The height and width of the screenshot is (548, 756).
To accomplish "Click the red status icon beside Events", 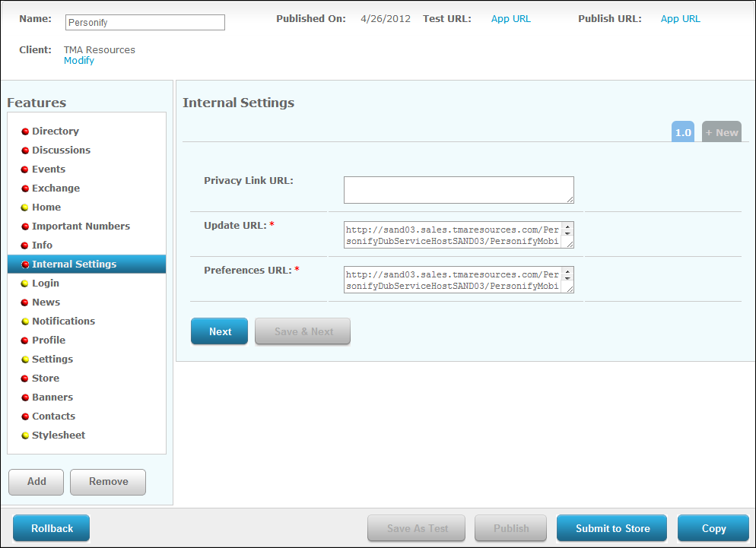I will pos(25,169).
